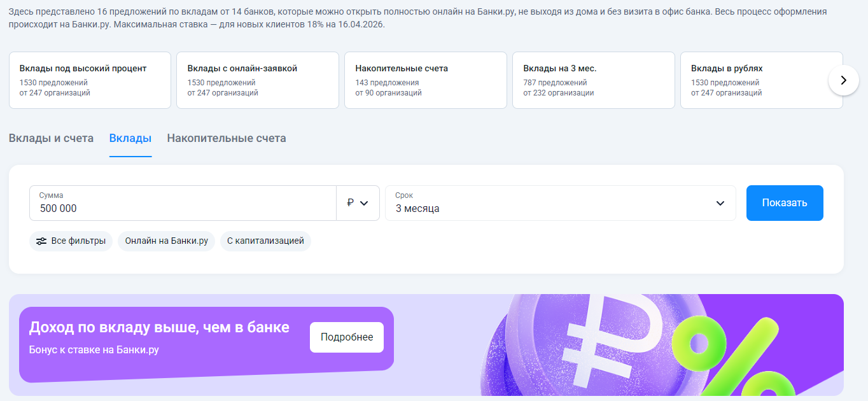Open the Вклады на 3 мес. card
868x401 pixels.
593,80
